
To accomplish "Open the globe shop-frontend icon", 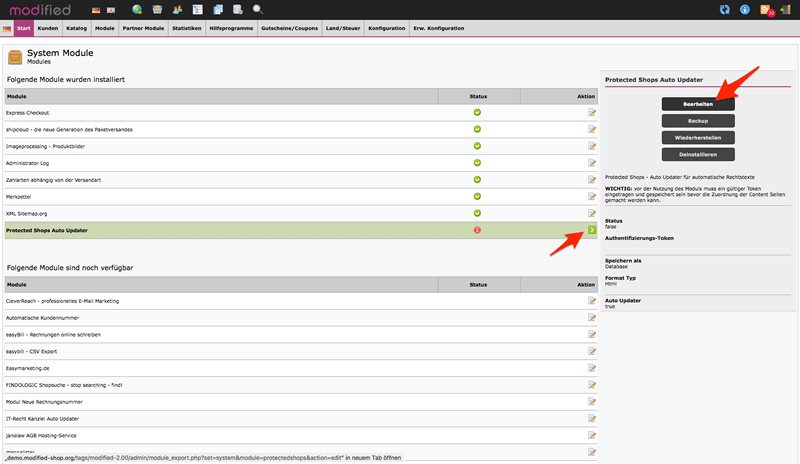I will coord(137,9).
